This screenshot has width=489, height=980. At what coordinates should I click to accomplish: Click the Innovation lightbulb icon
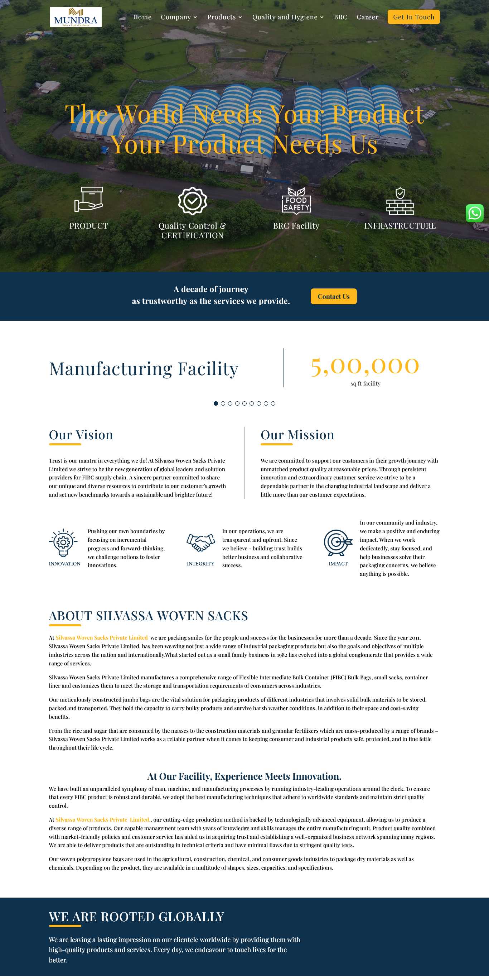63,543
